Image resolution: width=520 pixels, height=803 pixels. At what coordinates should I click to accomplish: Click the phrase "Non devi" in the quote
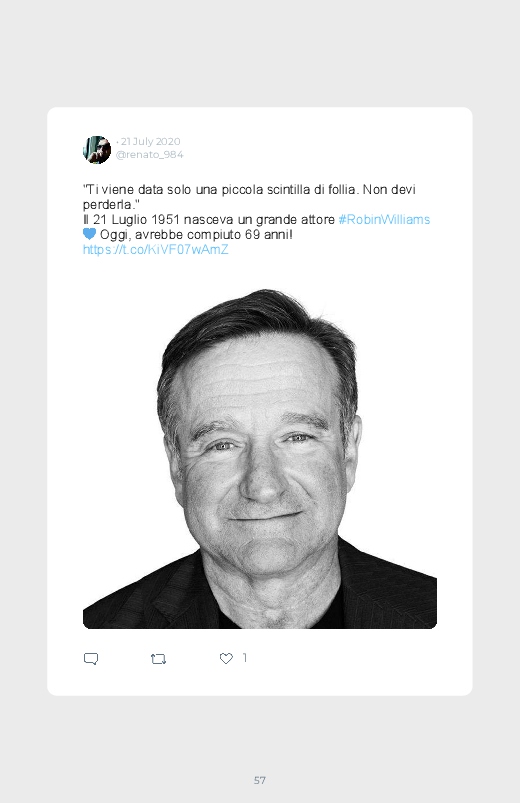pyautogui.click(x=389, y=190)
